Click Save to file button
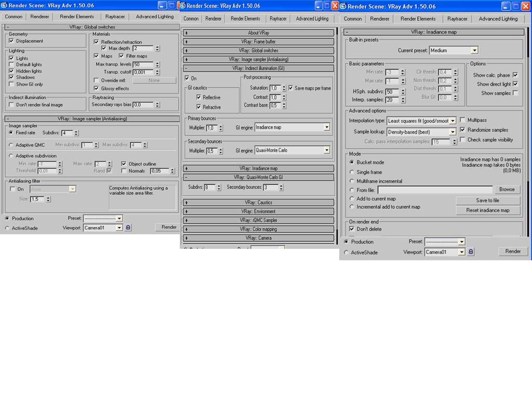The image size is (532, 399). 487,201
